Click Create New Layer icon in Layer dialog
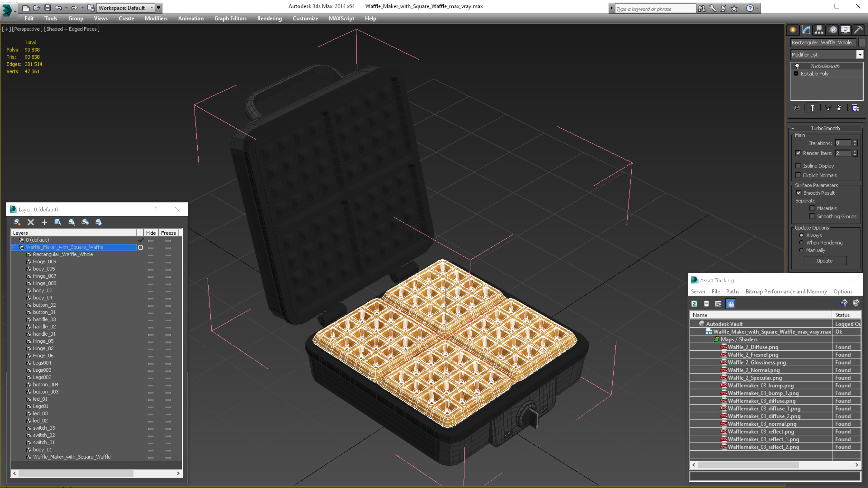The width and height of the screenshot is (868, 488). pos(17,222)
